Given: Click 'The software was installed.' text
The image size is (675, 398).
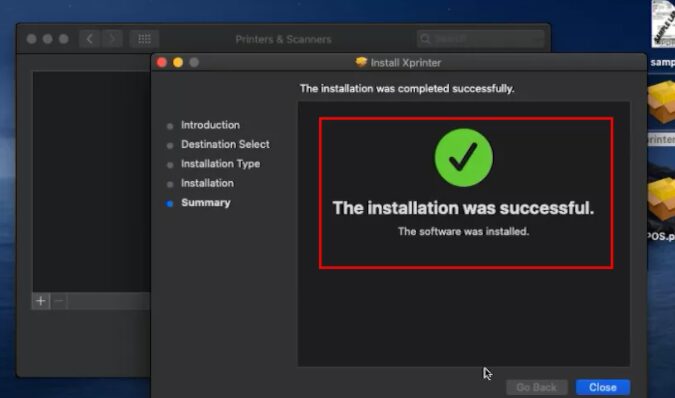Looking at the screenshot, I should coord(463,231).
